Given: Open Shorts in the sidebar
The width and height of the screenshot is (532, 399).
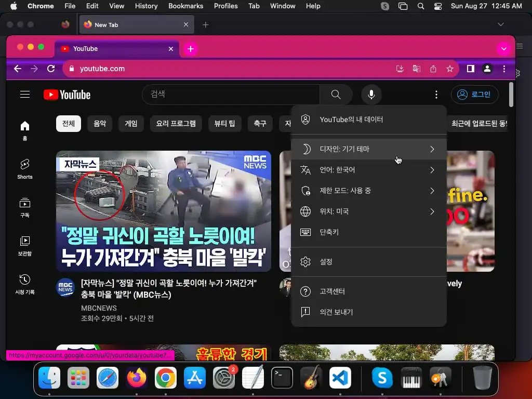Looking at the screenshot, I should [x=25, y=169].
